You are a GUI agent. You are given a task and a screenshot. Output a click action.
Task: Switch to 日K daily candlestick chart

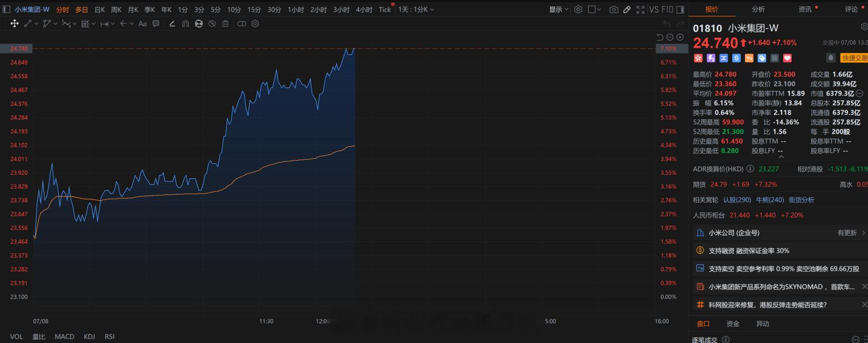coord(100,10)
